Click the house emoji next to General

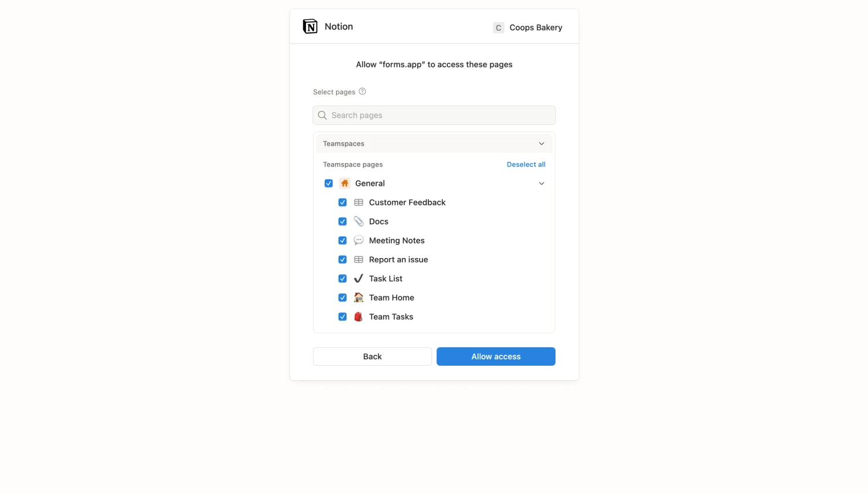pos(344,183)
